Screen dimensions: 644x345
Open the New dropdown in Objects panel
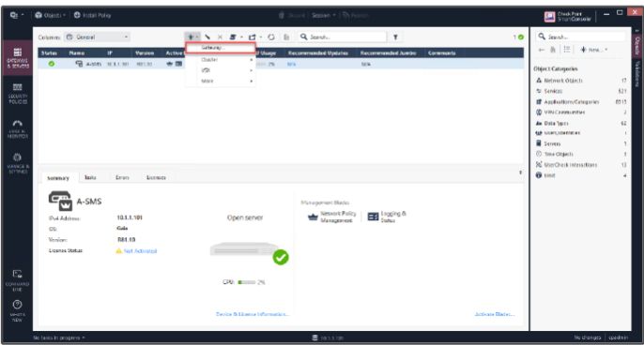click(593, 50)
